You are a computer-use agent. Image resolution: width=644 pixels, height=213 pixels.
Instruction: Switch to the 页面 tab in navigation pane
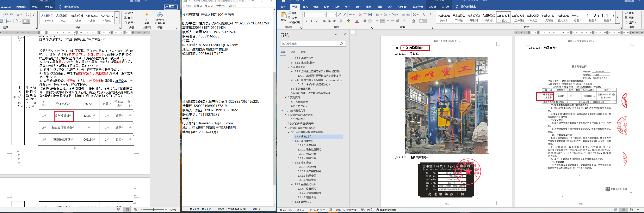point(293,52)
